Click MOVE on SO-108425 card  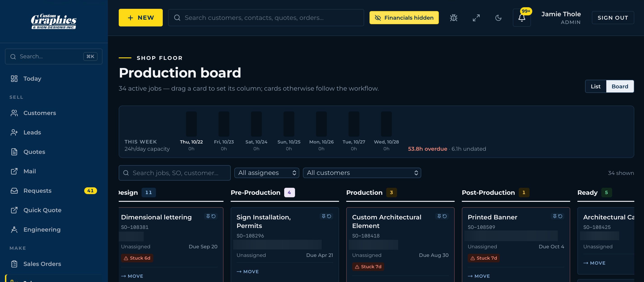click(594, 263)
